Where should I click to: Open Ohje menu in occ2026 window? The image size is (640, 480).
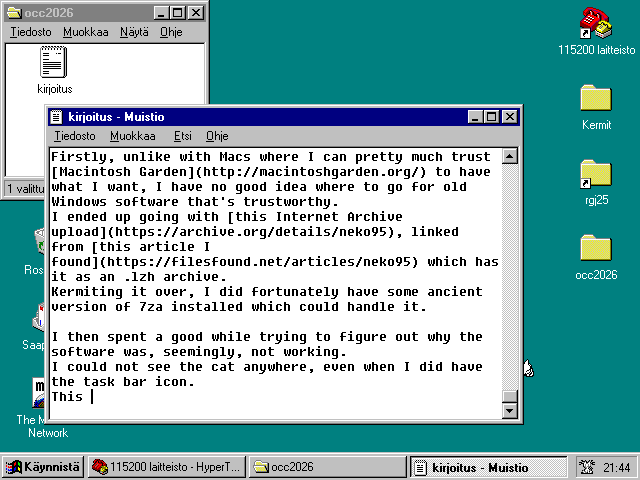tap(171, 32)
